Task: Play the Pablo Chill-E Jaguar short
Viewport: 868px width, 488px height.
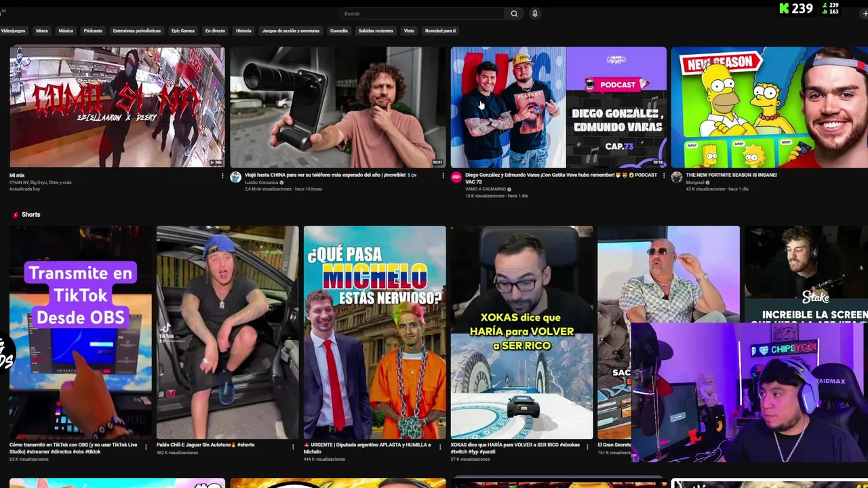Action: [x=227, y=332]
